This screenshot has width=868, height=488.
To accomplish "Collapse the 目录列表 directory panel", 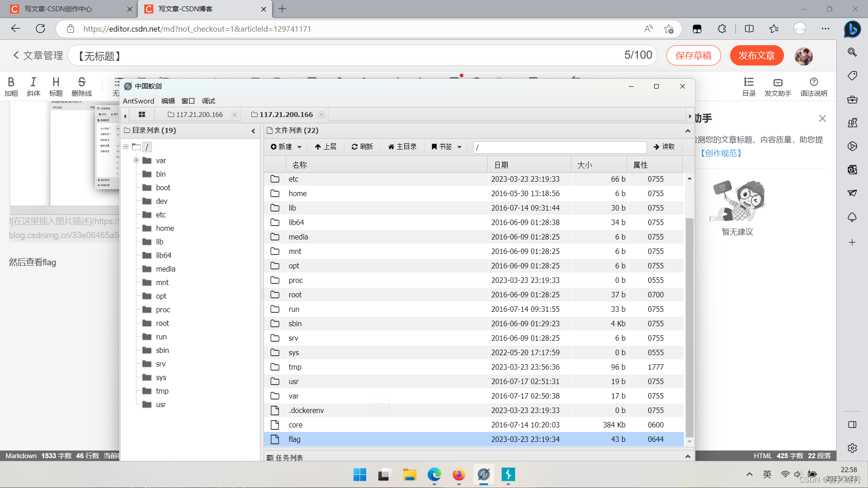I will 253,131.
